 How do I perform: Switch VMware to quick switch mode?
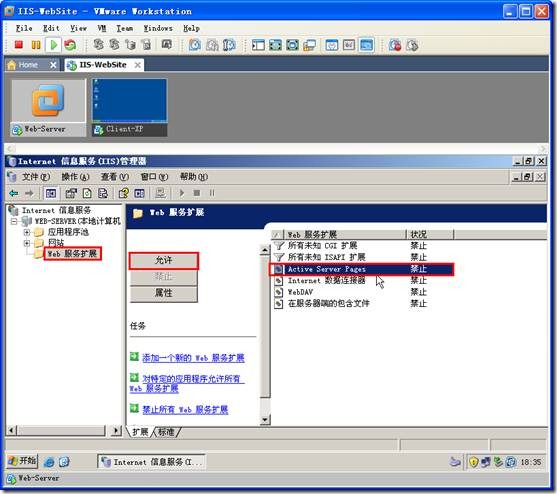(275, 45)
